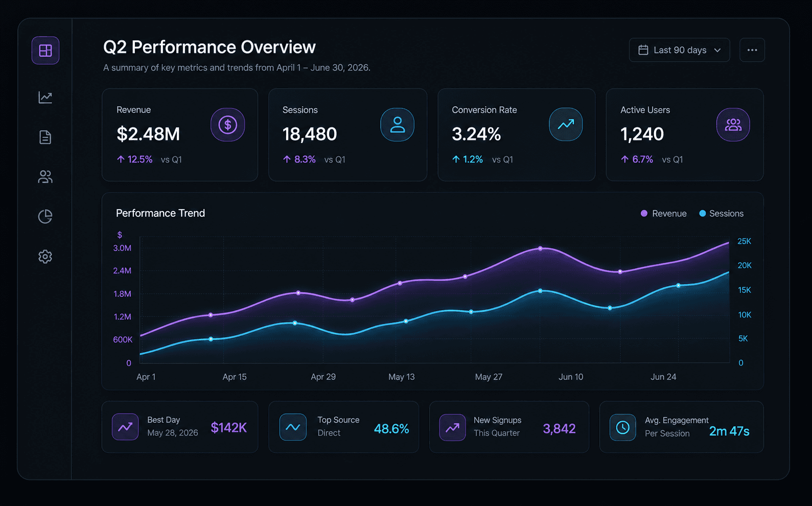Click the calendar icon in date picker
The image size is (812, 506).
(x=643, y=50)
